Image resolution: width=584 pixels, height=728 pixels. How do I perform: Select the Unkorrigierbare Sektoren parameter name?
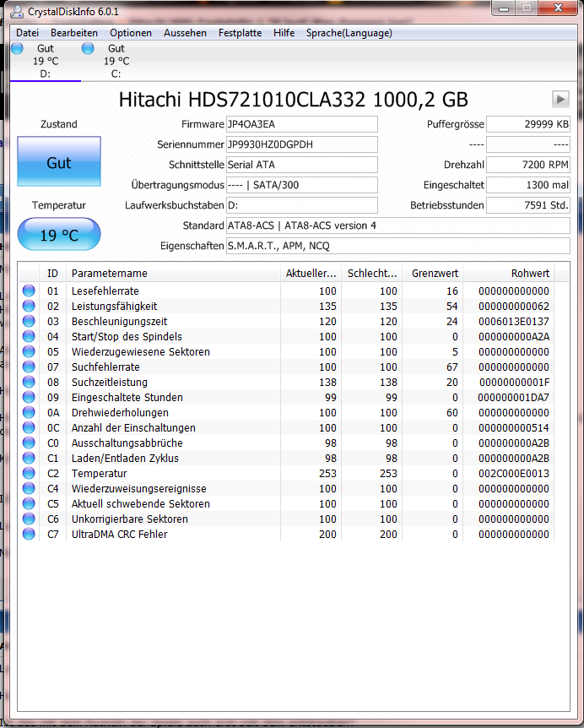[x=129, y=519]
